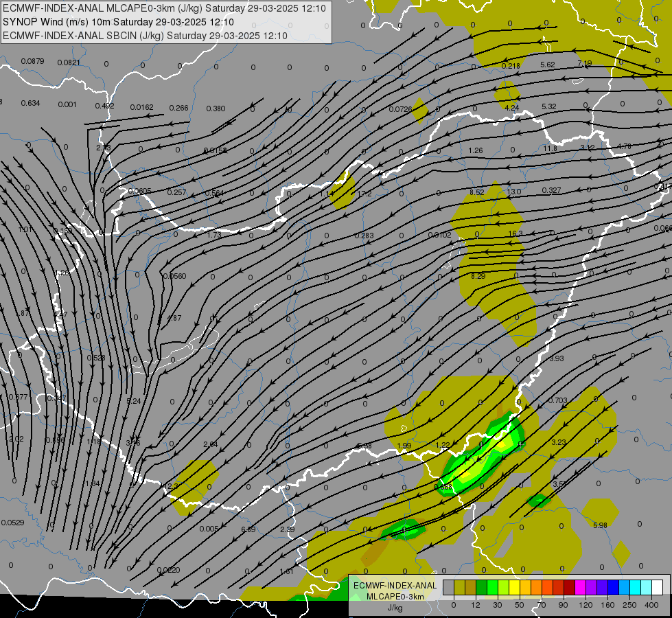Click the map value 0.0162
The image size is (672, 618).
(142, 107)
